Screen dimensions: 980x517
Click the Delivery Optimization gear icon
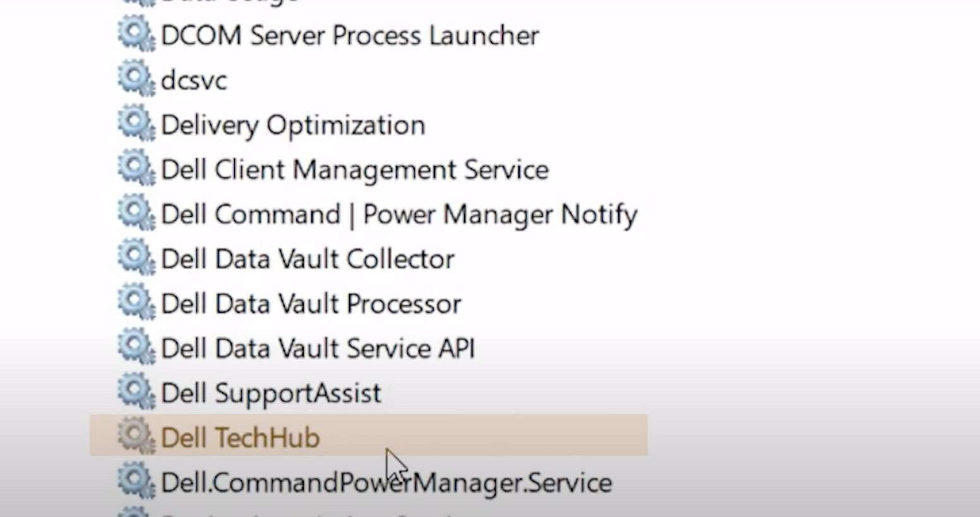tap(136, 125)
